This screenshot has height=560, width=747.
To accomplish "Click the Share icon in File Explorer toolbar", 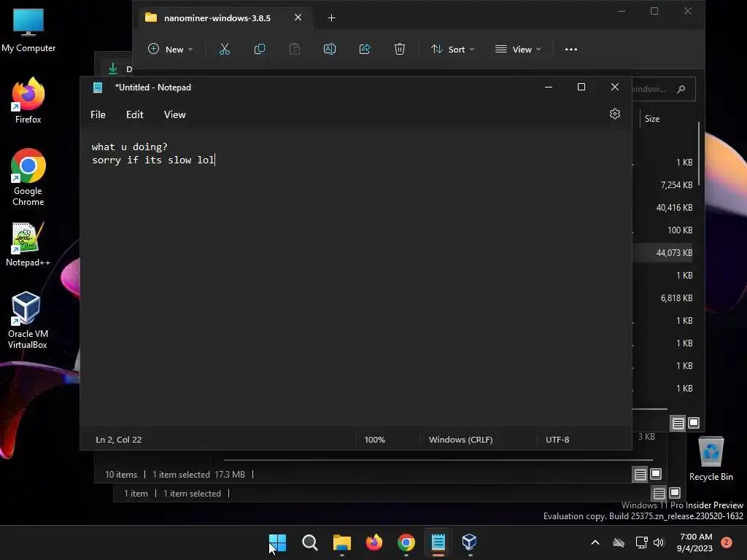I will click(365, 49).
